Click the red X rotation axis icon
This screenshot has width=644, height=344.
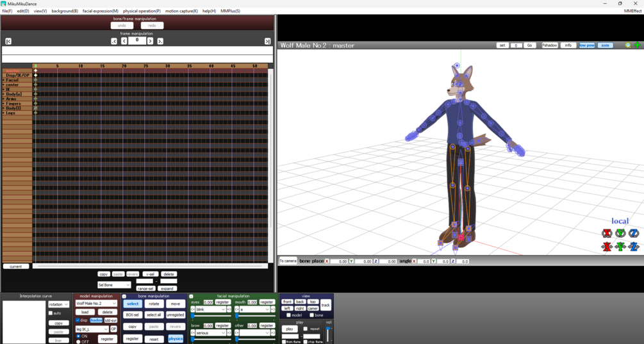click(607, 233)
